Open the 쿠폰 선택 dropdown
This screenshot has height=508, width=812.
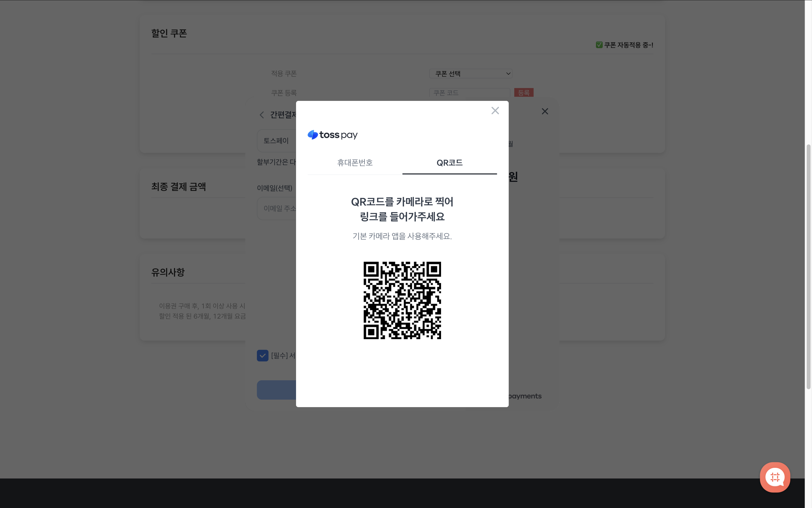[471, 74]
